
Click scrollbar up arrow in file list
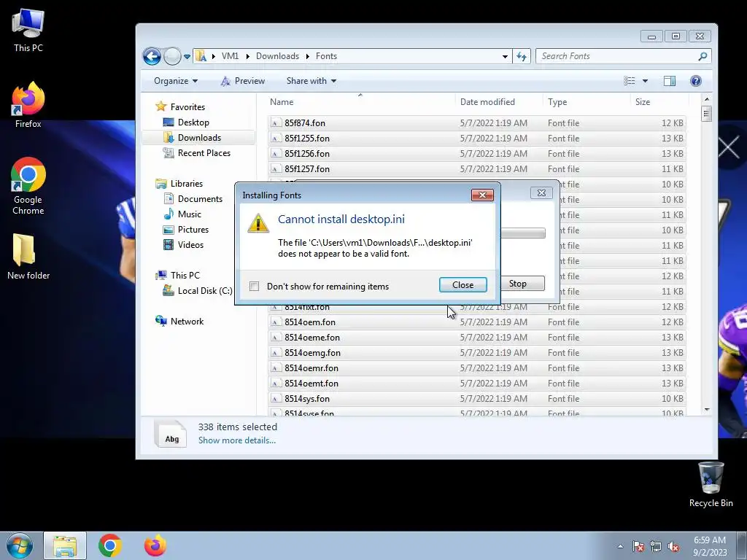706,99
